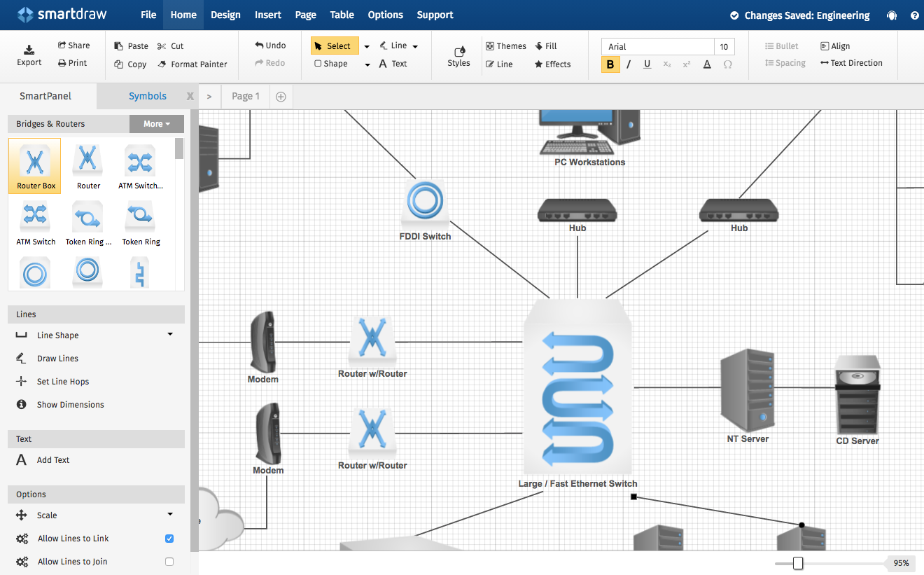Add a new page with the plus icon
The height and width of the screenshot is (575, 924).
click(281, 97)
